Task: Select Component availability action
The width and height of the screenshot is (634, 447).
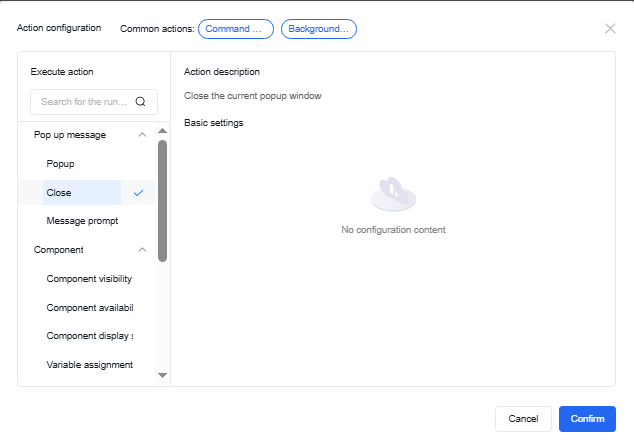Action: pos(89,307)
